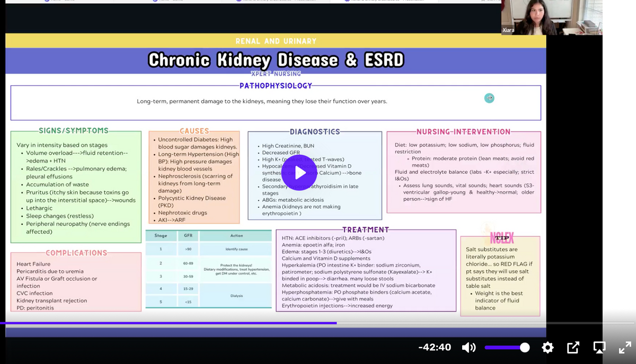Click the -42:40 remaining time display
The height and width of the screenshot is (364, 636).
click(x=435, y=348)
